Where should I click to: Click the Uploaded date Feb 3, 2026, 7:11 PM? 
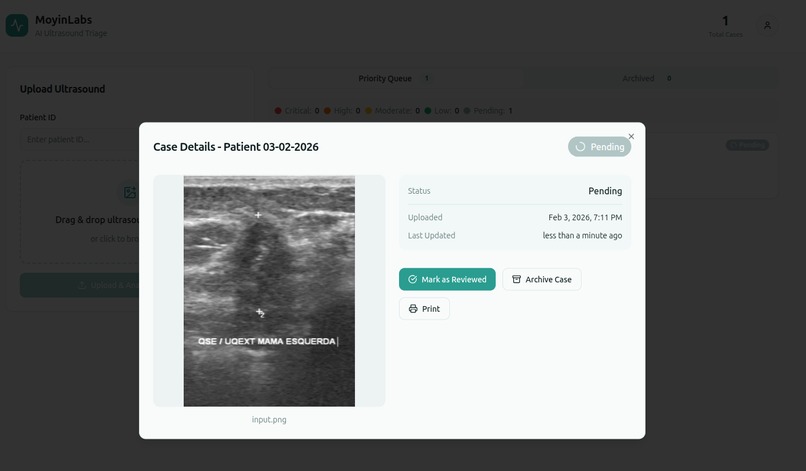585,218
